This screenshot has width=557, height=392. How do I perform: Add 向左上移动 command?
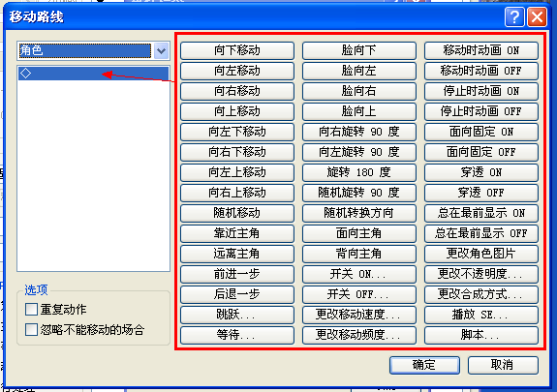point(237,172)
